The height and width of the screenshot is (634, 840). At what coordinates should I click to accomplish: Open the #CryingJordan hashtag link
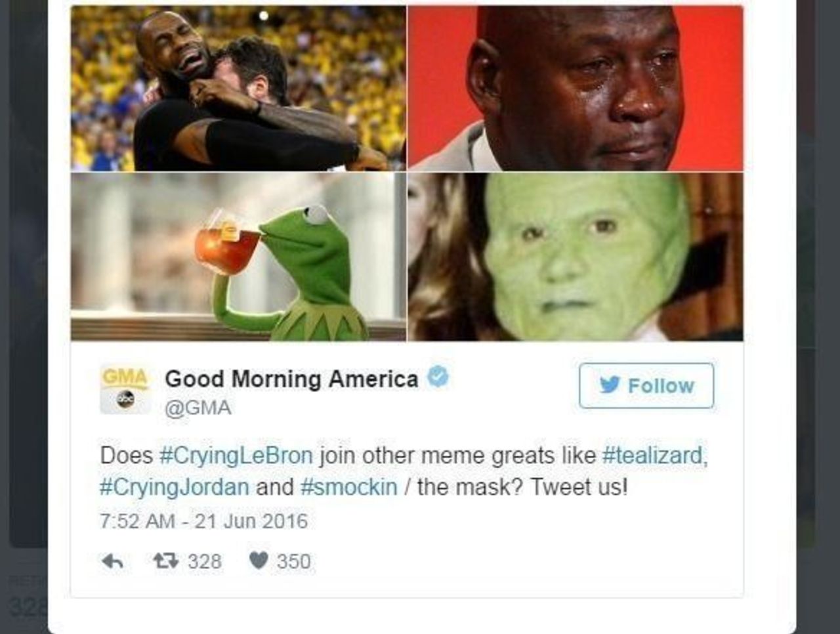(x=175, y=488)
